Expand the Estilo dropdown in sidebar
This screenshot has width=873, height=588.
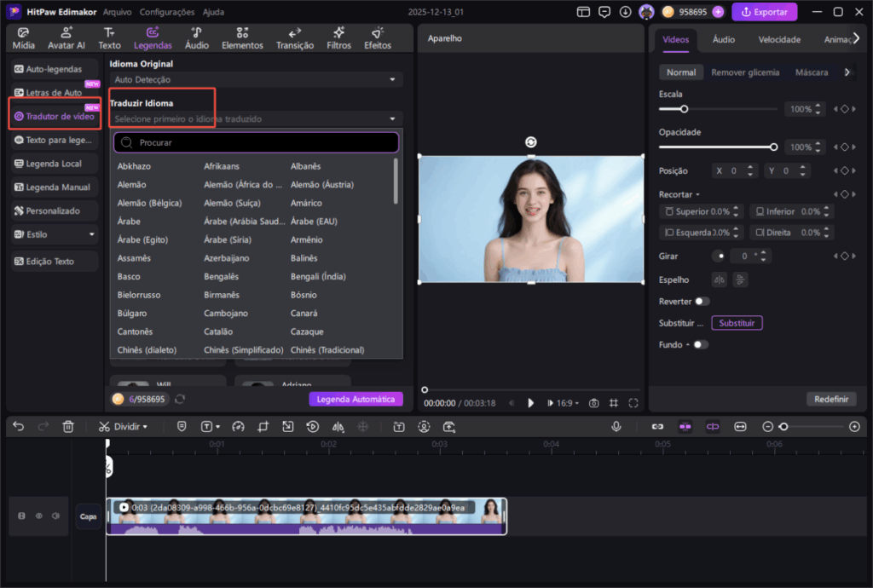point(55,233)
